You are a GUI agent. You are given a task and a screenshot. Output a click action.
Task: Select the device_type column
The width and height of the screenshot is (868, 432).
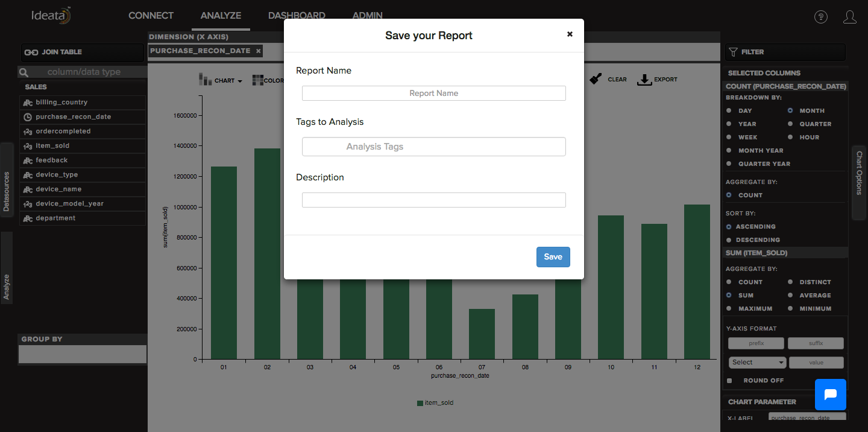click(83, 175)
